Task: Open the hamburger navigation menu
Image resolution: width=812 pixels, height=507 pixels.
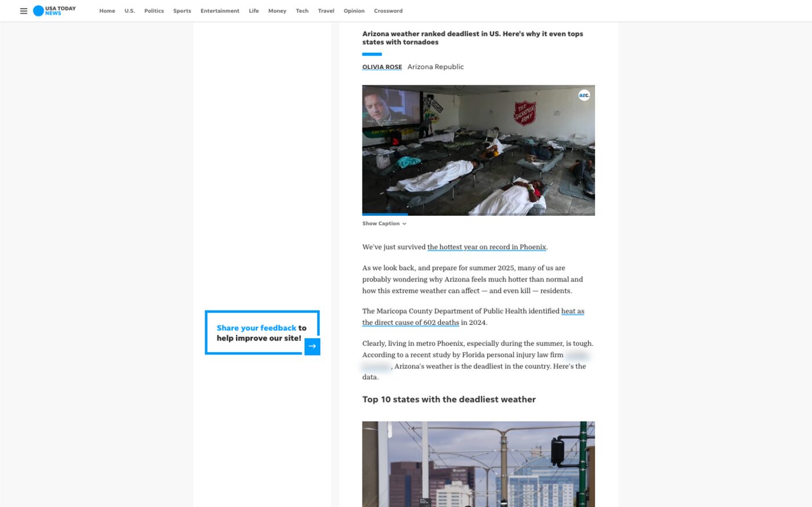Action: click(24, 11)
